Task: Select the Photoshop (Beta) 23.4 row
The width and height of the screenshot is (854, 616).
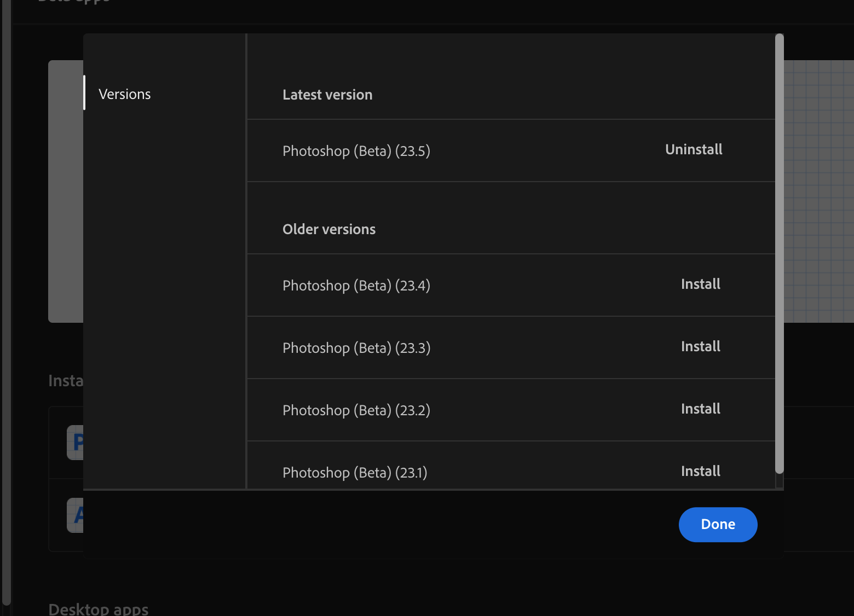Action: click(x=356, y=285)
